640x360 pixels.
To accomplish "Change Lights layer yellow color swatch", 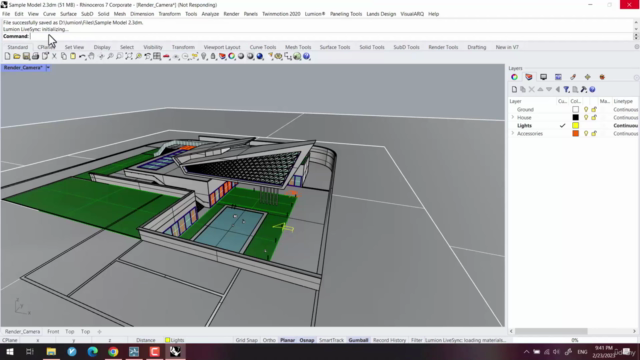I will [x=576, y=125].
